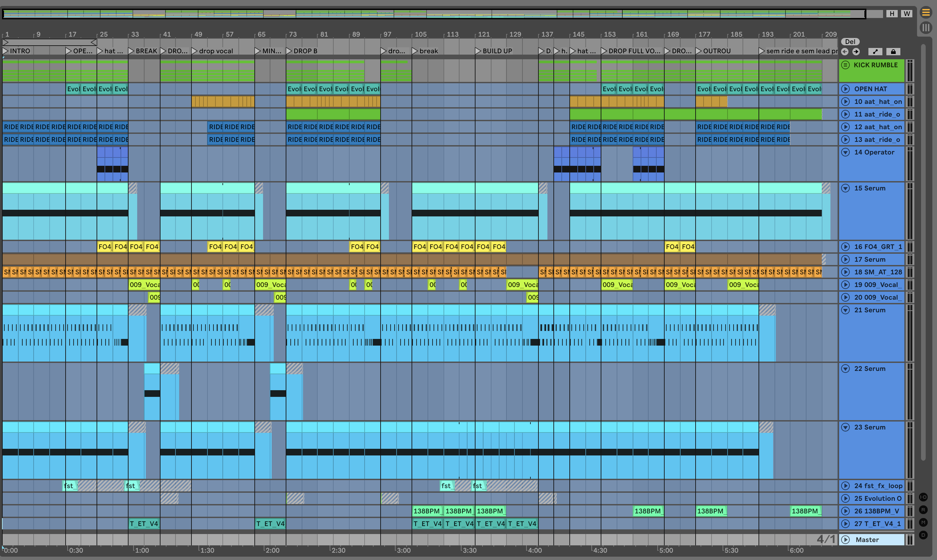Jump to previous locator arrow
This screenshot has height=560, width=937.
(x=845, y=52)
